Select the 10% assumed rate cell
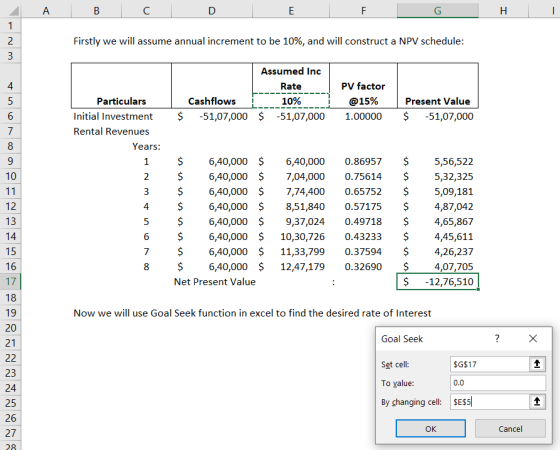The image size is (560, 450). [291, 101]
